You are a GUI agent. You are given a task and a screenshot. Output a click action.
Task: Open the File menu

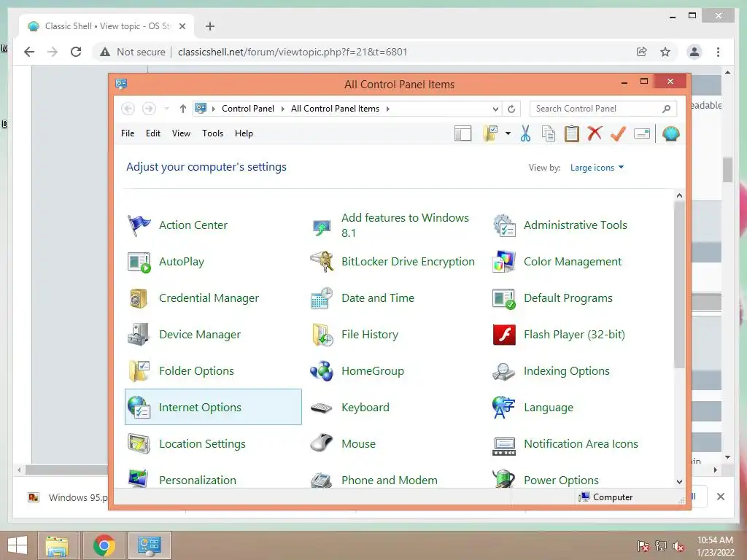point(128,134)
